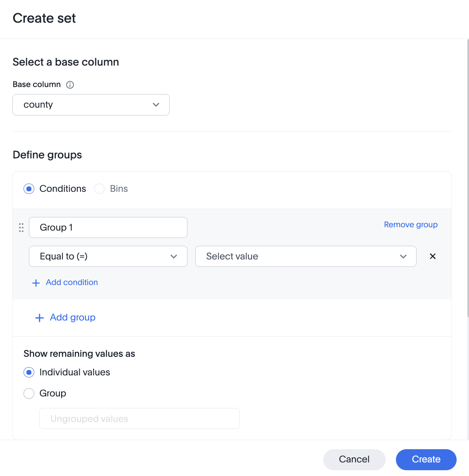
Task: Click the drag handle beside Group 1
Action: (21, 227)
